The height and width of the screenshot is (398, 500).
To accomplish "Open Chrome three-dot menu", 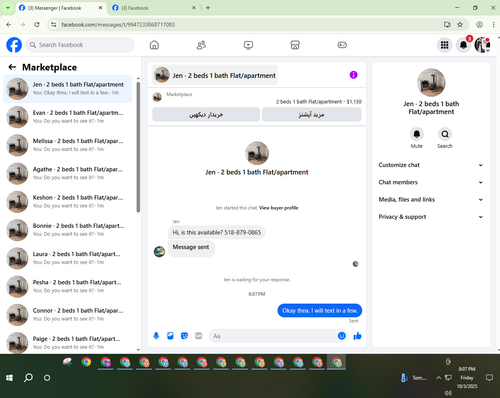I will (493, 24).
